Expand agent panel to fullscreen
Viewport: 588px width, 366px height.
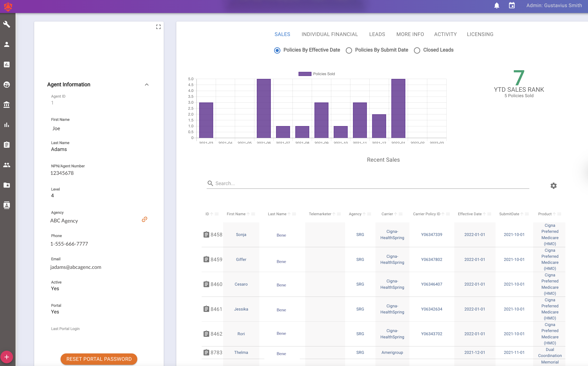[158, 27]
